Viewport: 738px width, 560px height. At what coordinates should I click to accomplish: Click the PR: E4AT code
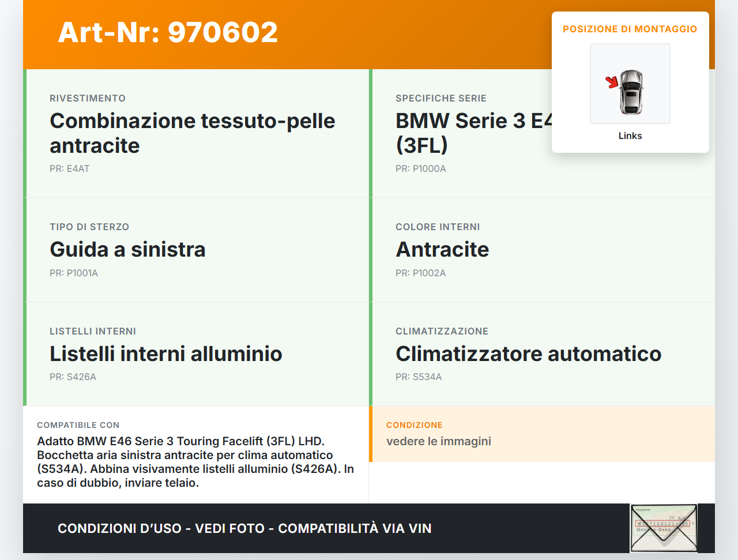tap(70, 169)
